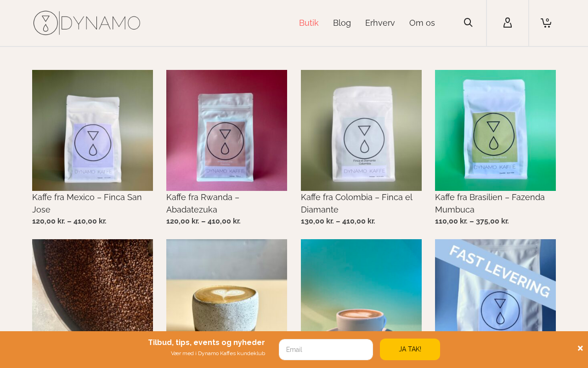Select the Mexico coffee bag image
588x368 pixels.
coord(92,130)
